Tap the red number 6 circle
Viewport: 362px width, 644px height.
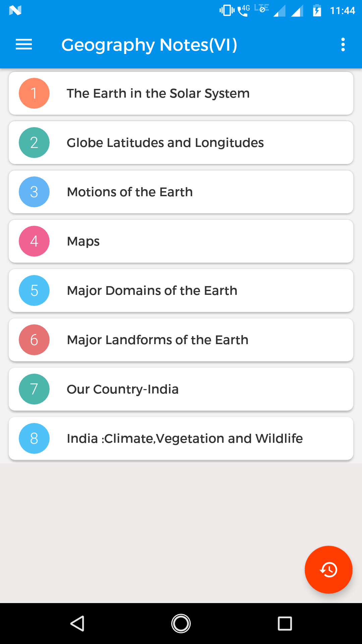click(x=34, y=340)
